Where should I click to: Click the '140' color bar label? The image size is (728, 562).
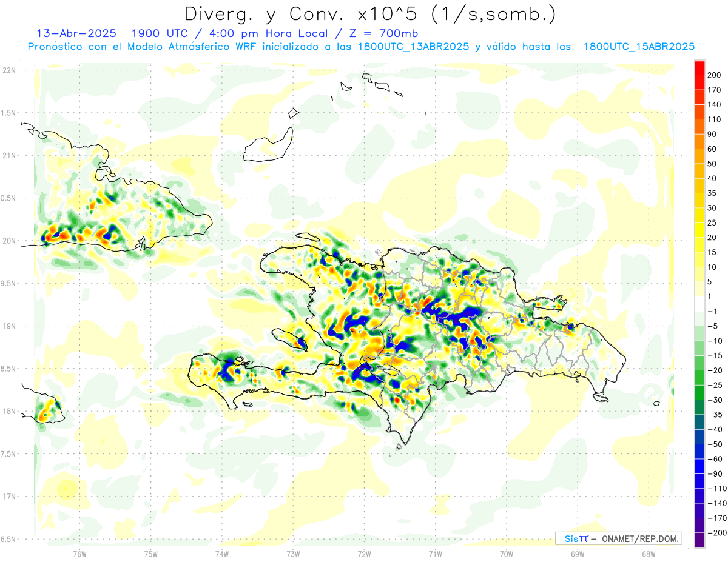(x=715, y=104)
